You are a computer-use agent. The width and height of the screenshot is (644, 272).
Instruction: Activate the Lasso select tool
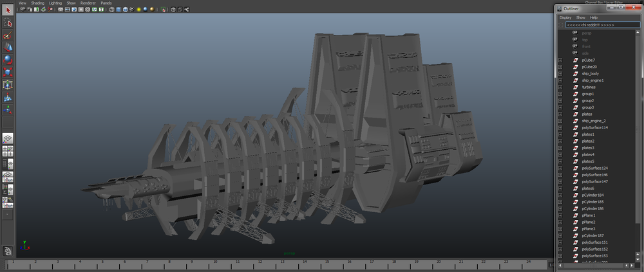point(8,23)
